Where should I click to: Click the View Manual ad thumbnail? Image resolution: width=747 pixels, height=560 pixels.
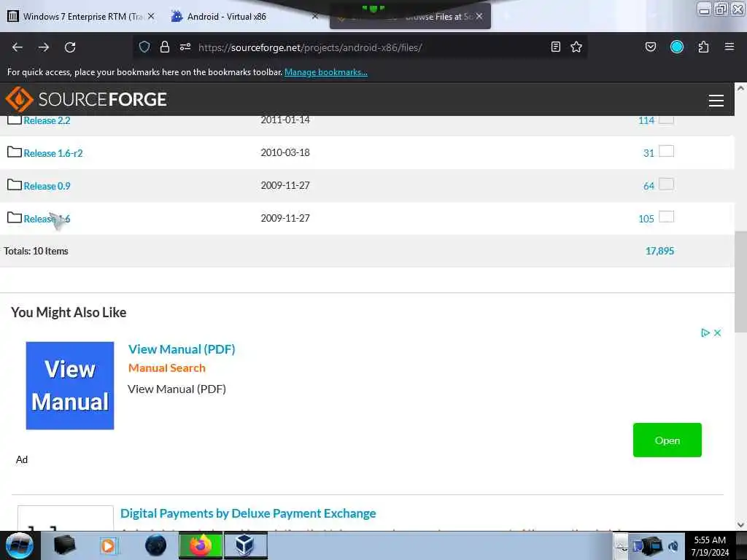70,386
